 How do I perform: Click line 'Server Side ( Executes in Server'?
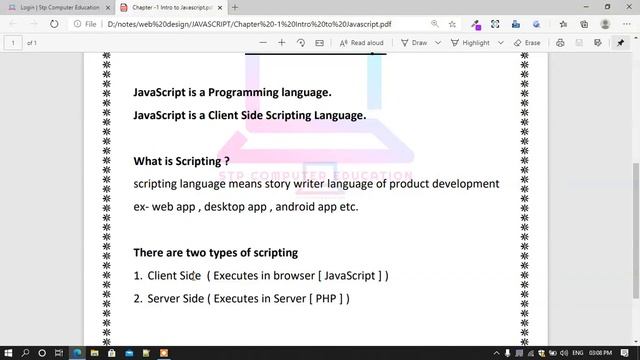point(242,299)
